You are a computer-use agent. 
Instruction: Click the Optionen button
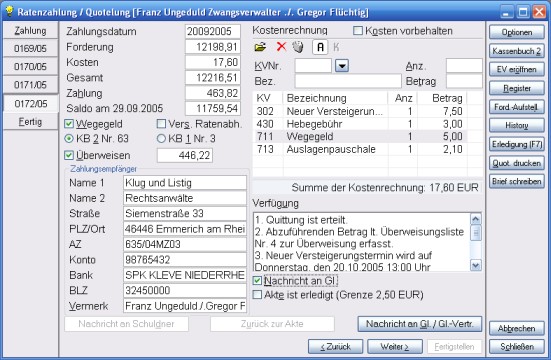517,32
